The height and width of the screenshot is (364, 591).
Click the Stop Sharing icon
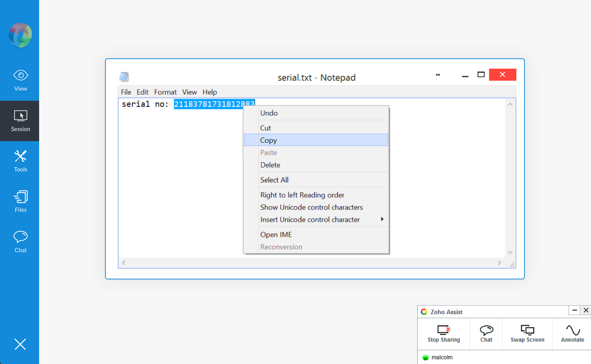coord(444,330)
